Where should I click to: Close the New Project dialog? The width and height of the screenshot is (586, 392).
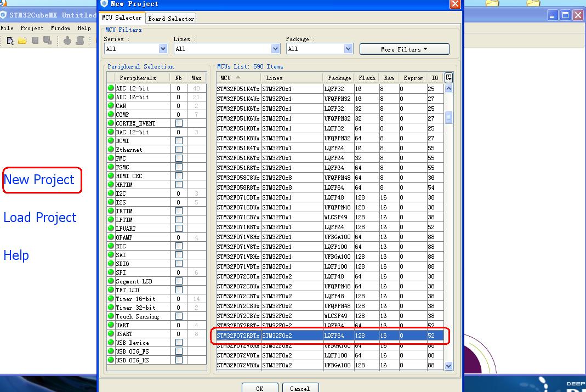pos(455,4)
